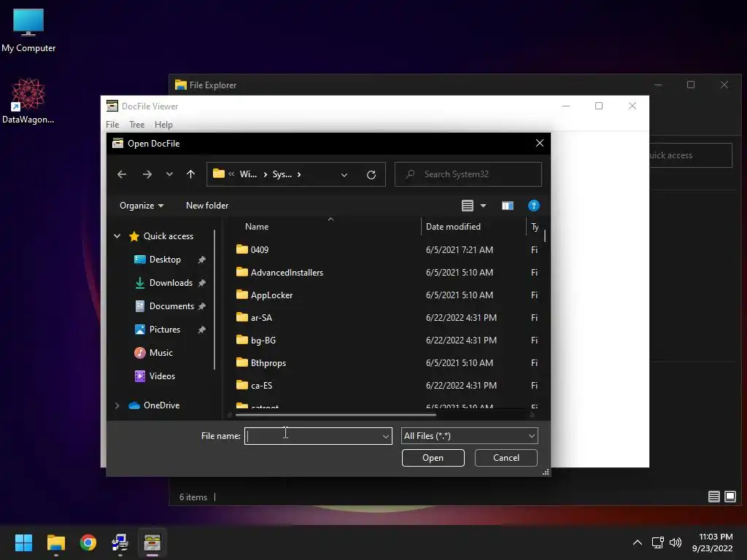Open recent locations chevron beside forward arrow
The height and width of the screenshot is (560, 747).
[x=169, y=174]
